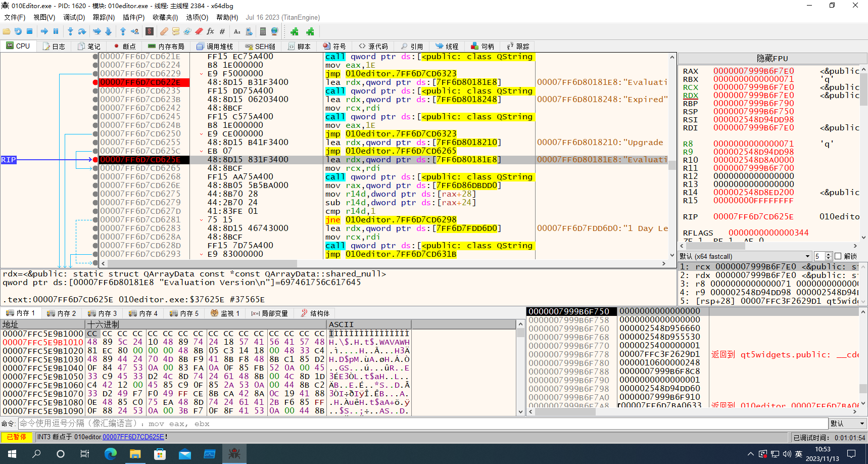This screenshot has width=868, height=464.
Task: Toggle breakpoint dot at 00007FF6D7CD622E
Action: 95,82
